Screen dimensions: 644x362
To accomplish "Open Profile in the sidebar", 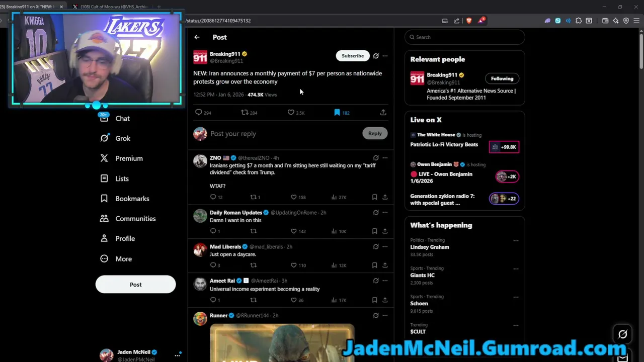I will point(125,239).
